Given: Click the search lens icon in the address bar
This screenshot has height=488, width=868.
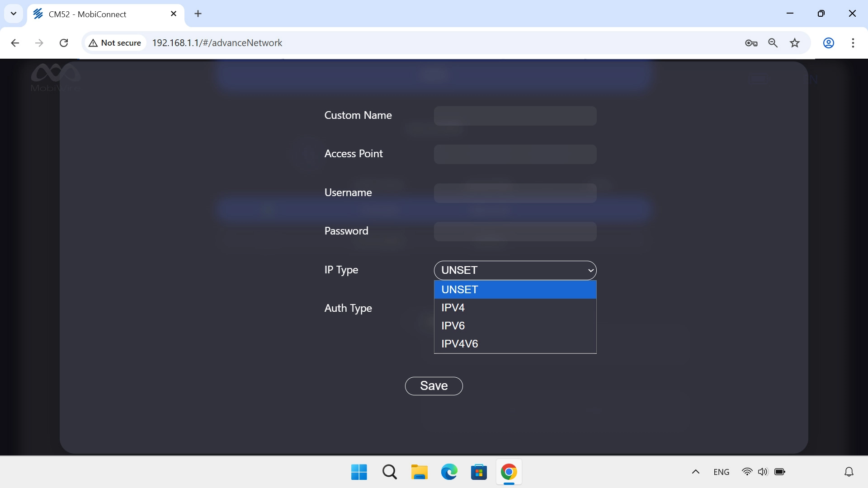Looking at the screenshot, I should 773,43.
